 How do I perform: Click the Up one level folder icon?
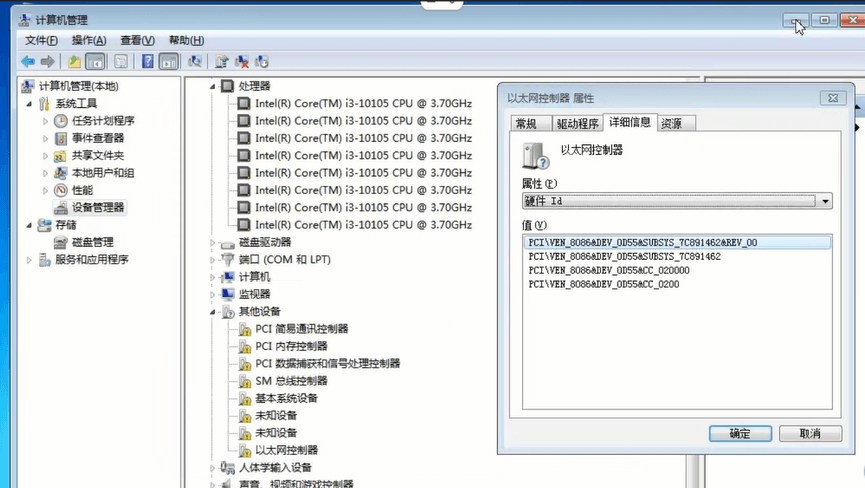pos(74,62)
